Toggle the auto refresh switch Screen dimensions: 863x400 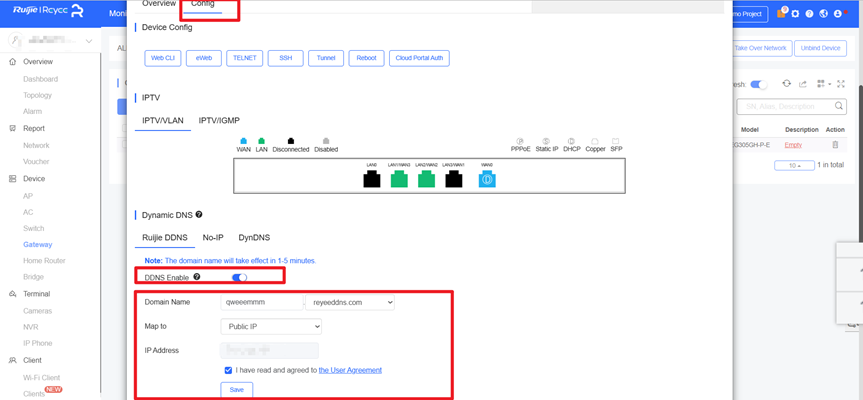coord(759,84)
